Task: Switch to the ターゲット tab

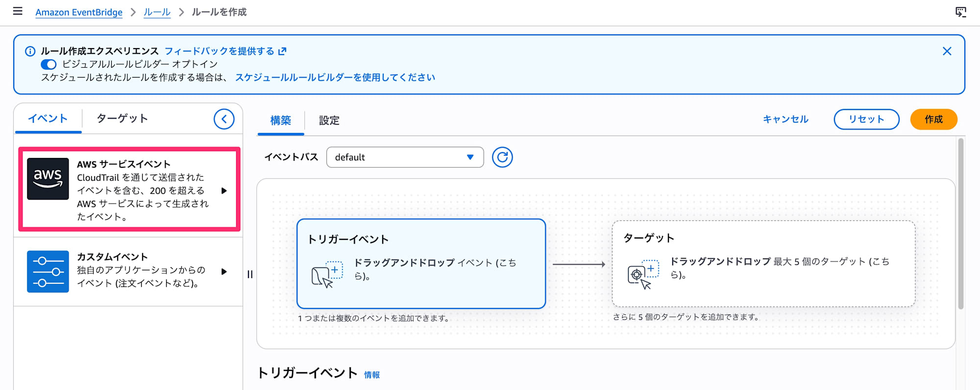Action: coord(122,119)
